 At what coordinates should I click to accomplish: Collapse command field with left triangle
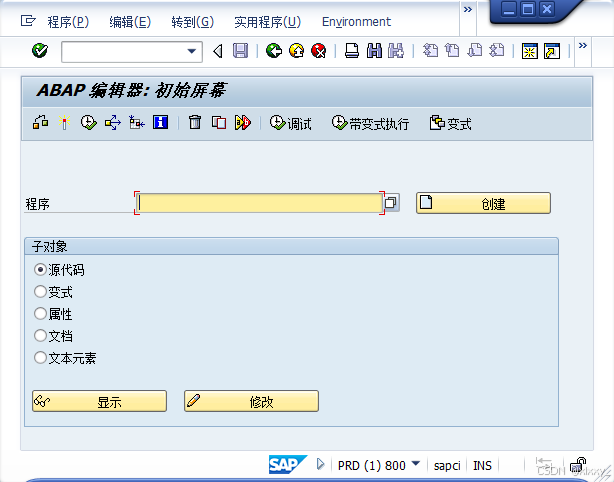tap(218, 51)
